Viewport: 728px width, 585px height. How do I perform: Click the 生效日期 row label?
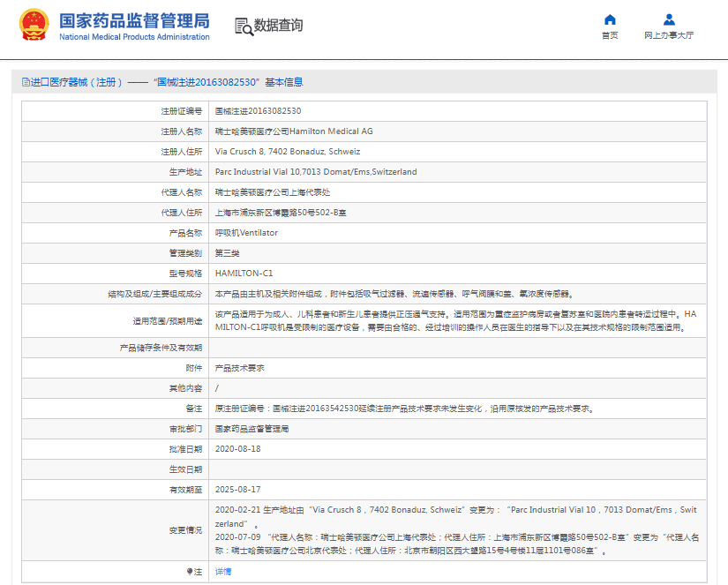[185, 469]
